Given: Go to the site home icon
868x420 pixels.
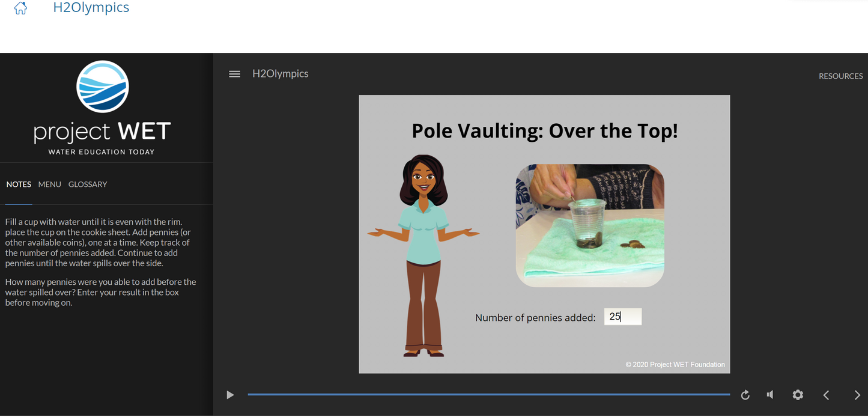Looking at the screenshot, I should click(x=20, y=8).
